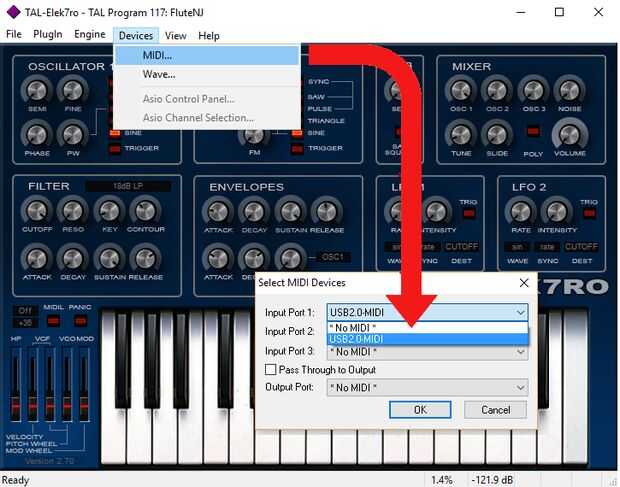The height and width of the screenshot is (487, 620).
Task: Confirm MIDI devices with OK
Action: point(420,410)
